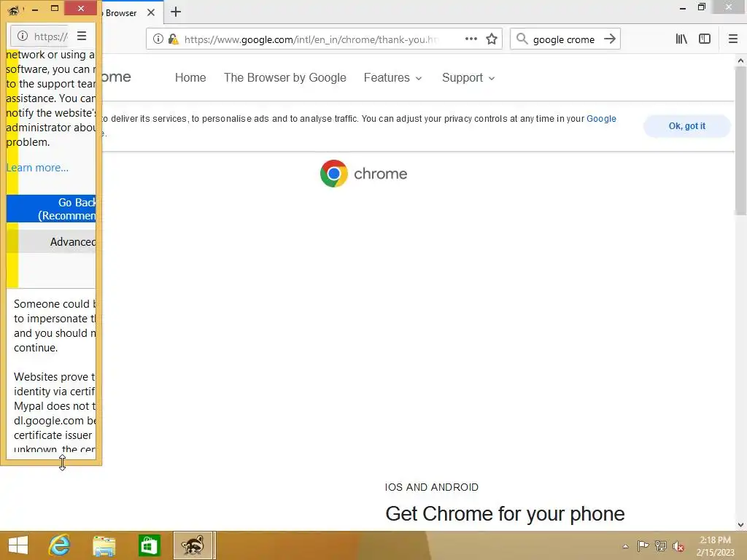Expand the Support dropdown menu
747x560 pixels.
click(x=468, y=77)
